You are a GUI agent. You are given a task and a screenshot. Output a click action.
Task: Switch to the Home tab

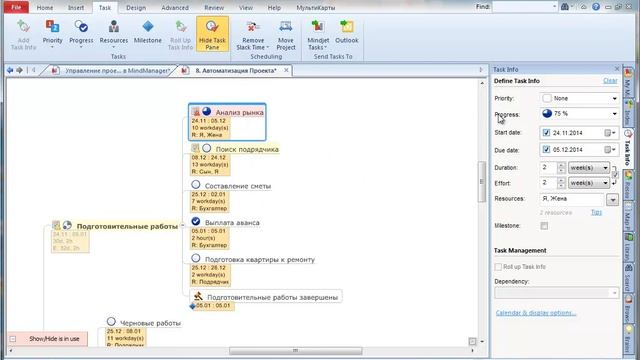pos(45,8)
